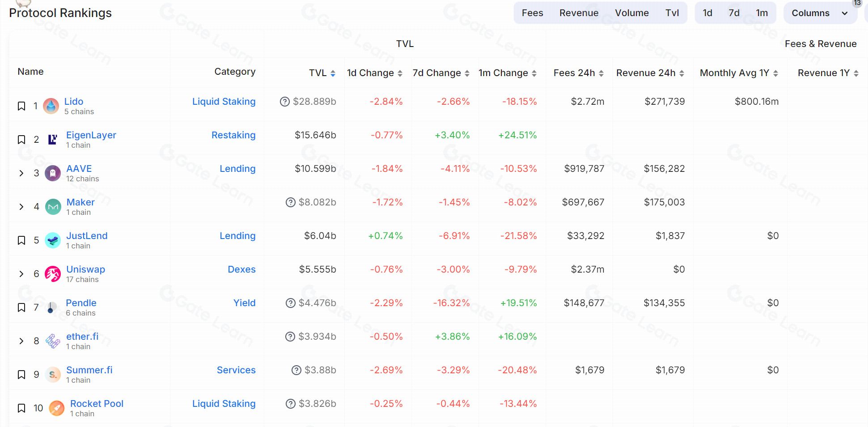Sort by TVL column arrows
The image size is (868, 427).
click(x=333, y=73)
